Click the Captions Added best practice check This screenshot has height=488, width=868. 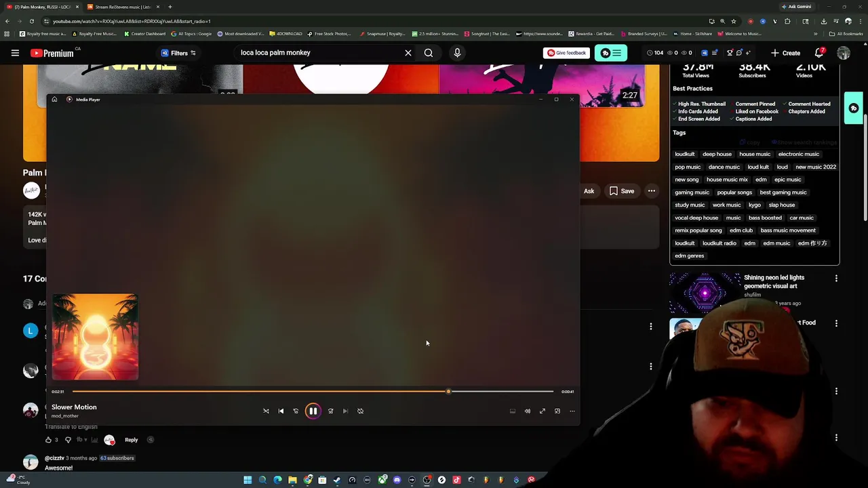(751, 119)
